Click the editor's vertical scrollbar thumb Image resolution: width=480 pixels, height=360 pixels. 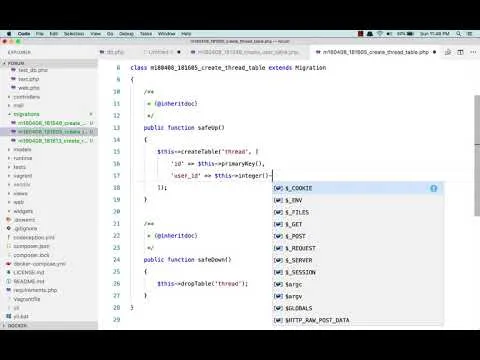(x=477, y=155)
